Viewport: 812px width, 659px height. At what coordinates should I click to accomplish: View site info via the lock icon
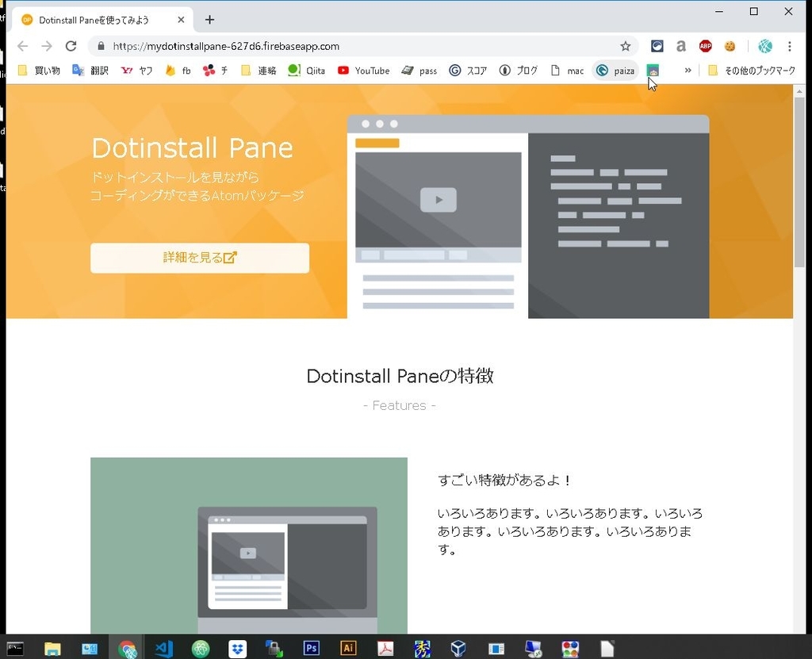point(101,46)
